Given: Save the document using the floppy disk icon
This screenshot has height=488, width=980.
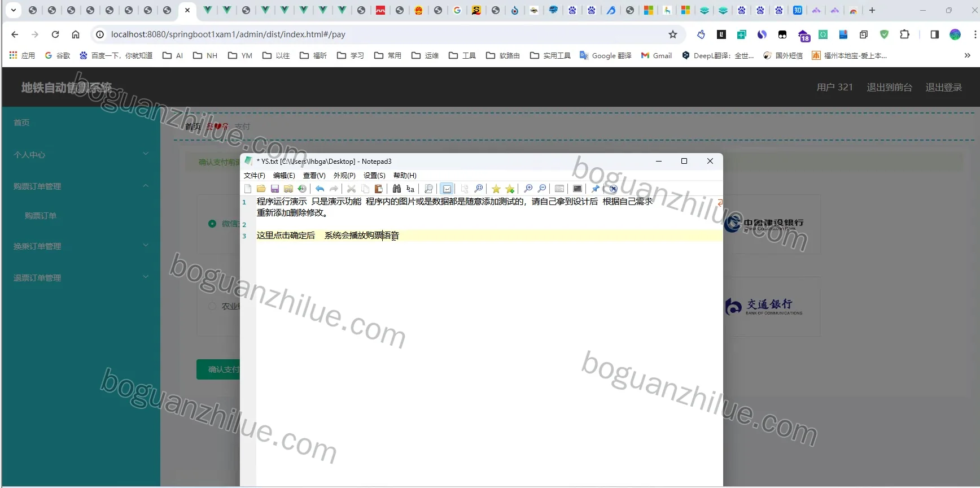Looking at the screenshot, I should 275,189.
